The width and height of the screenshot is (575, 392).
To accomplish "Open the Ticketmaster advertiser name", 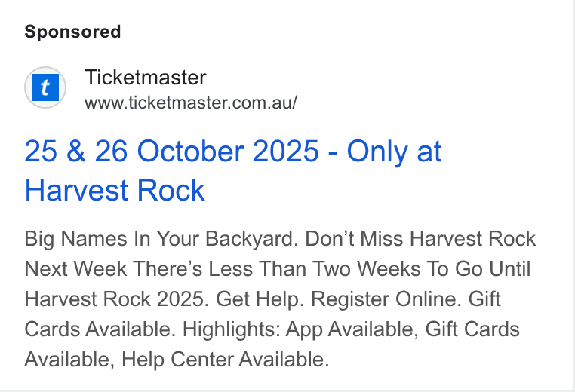I will tap(146, 78).
